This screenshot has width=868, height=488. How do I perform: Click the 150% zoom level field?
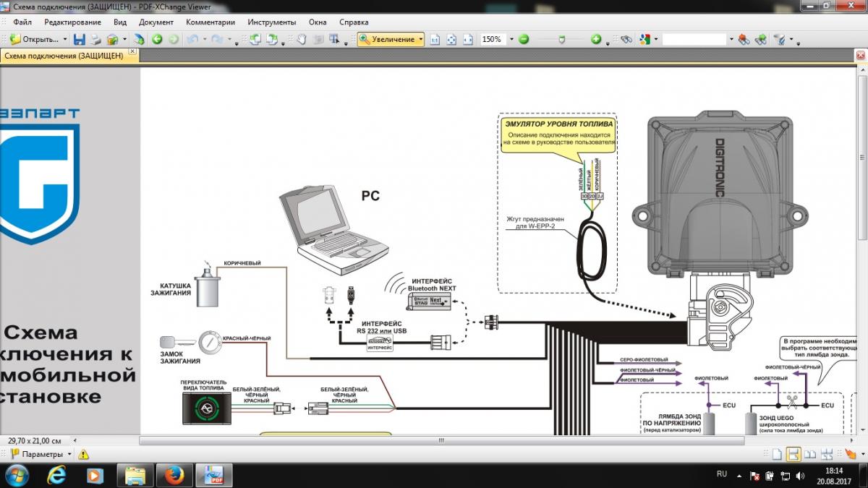point(492,39)
